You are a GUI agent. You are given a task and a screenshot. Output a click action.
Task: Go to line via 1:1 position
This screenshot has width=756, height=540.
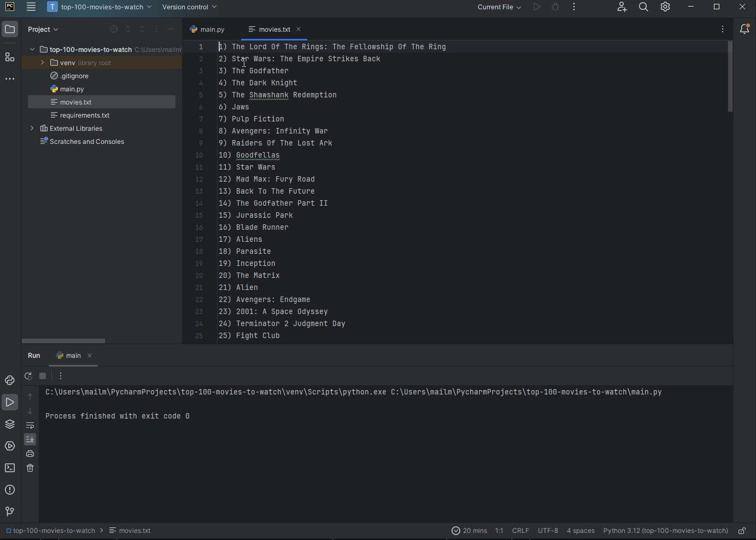point(499,531)
